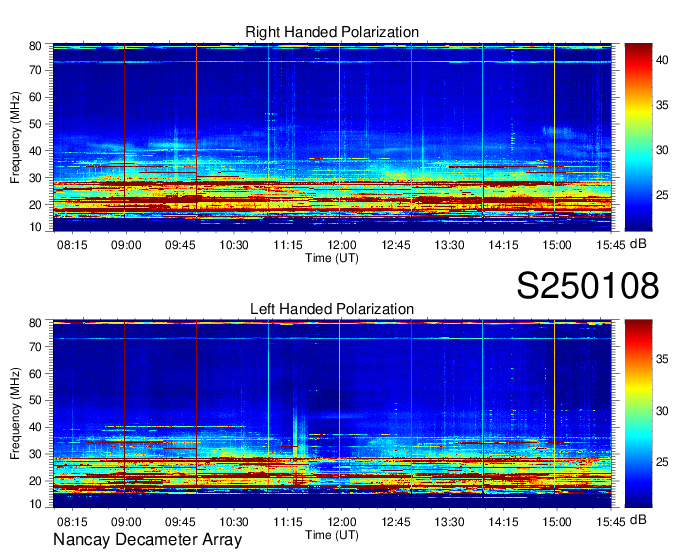Click 50 frequency tick on Right Handed plot

(x=35, y=124)
